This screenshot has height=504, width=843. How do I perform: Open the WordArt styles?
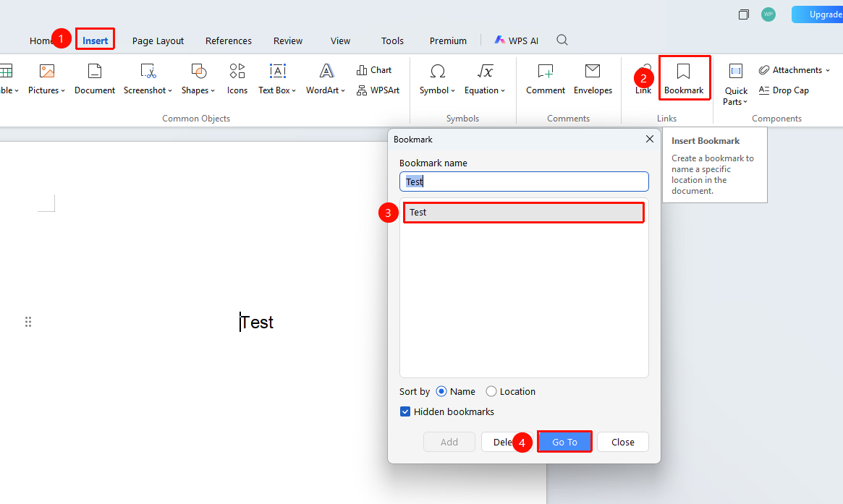[326, 79]
